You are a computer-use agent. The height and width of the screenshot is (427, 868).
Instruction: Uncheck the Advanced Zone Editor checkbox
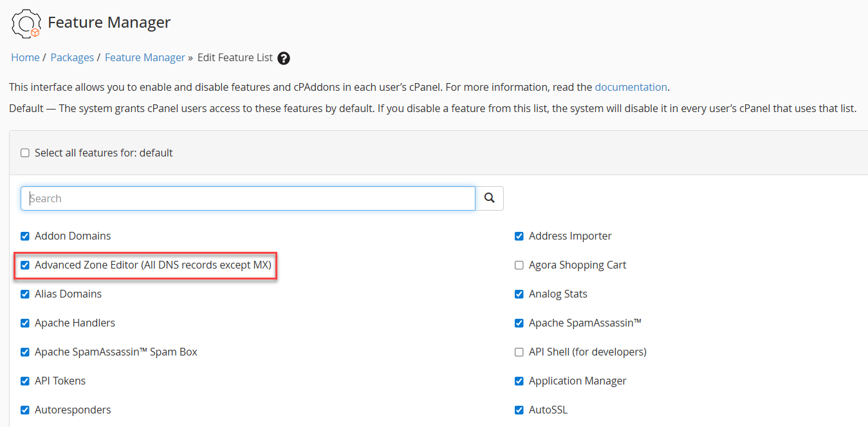click(x=25, y=265)
